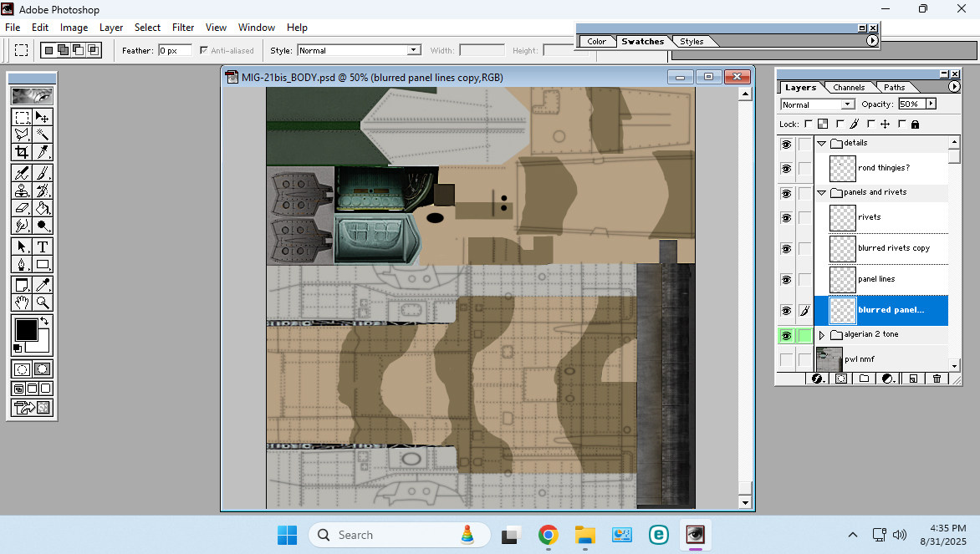Enable Lock transparent pixels checkbox

tap(809, 124)
